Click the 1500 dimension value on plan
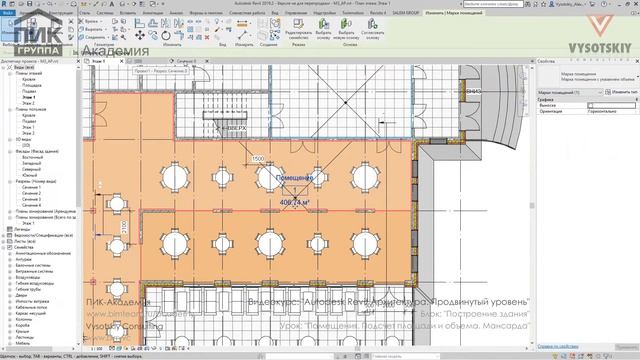Screen dimensions: 640x360 [x=258, y=158]
